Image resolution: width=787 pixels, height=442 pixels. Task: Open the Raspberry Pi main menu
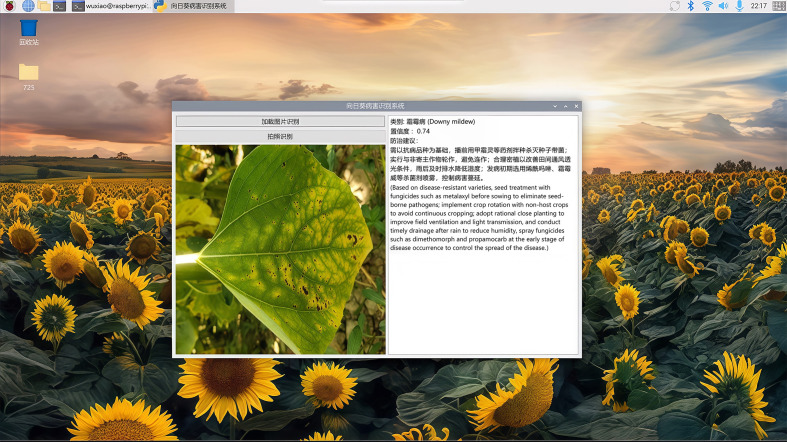[9, 6]
